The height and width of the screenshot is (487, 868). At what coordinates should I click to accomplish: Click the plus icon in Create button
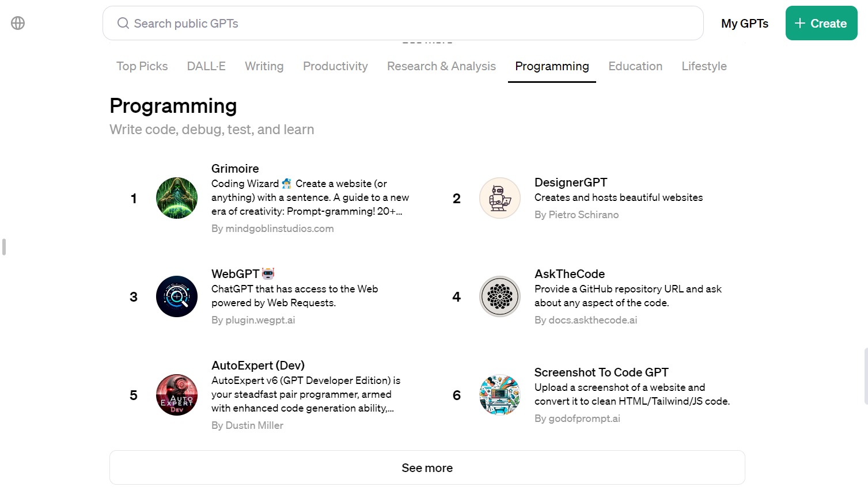tap(799, 23)
